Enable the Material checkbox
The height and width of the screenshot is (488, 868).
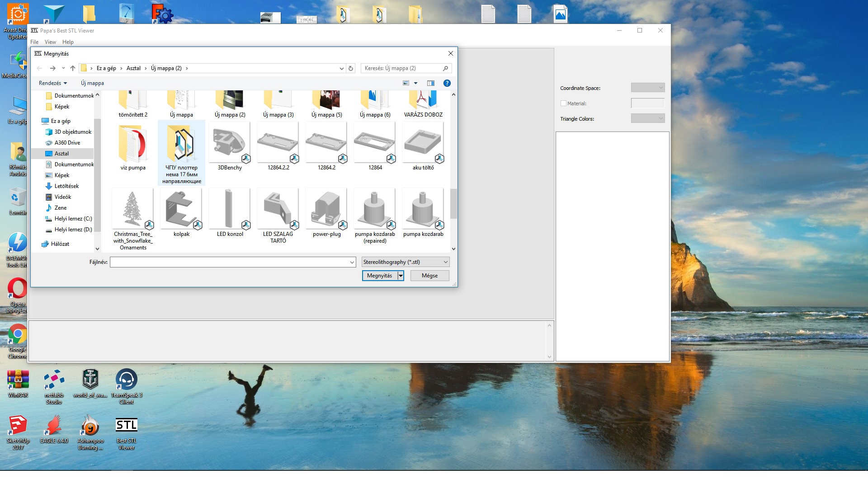pyautogui.click(x=563, y=103)
